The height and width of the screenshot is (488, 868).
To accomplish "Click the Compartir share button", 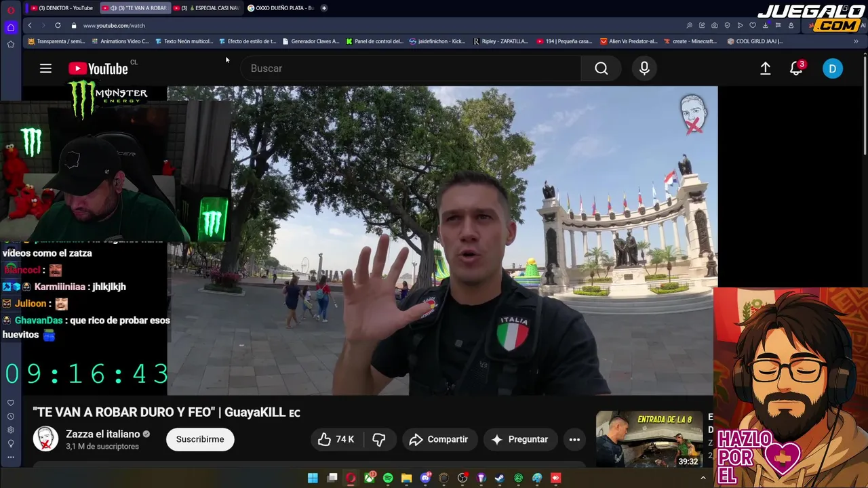I will pyautogui.click(x=439, y=439).
